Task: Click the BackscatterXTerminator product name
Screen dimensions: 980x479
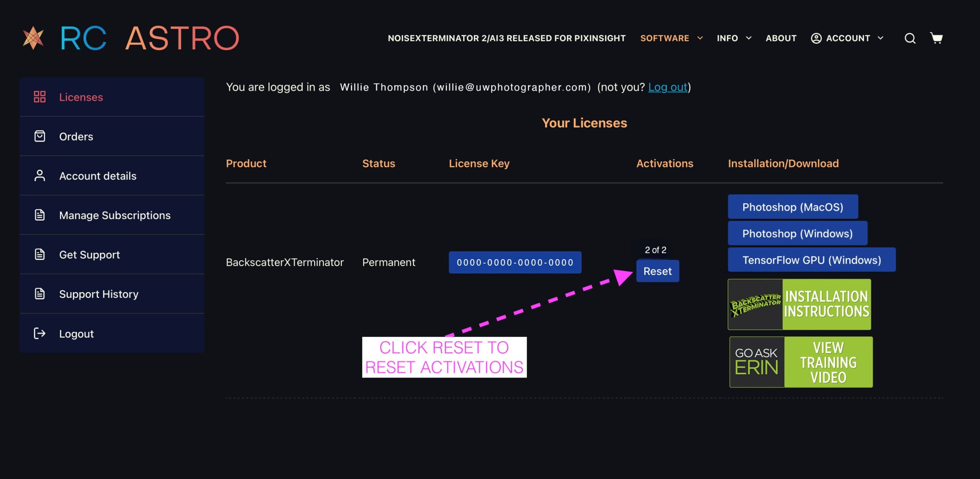Action: [x=285, y=262]
